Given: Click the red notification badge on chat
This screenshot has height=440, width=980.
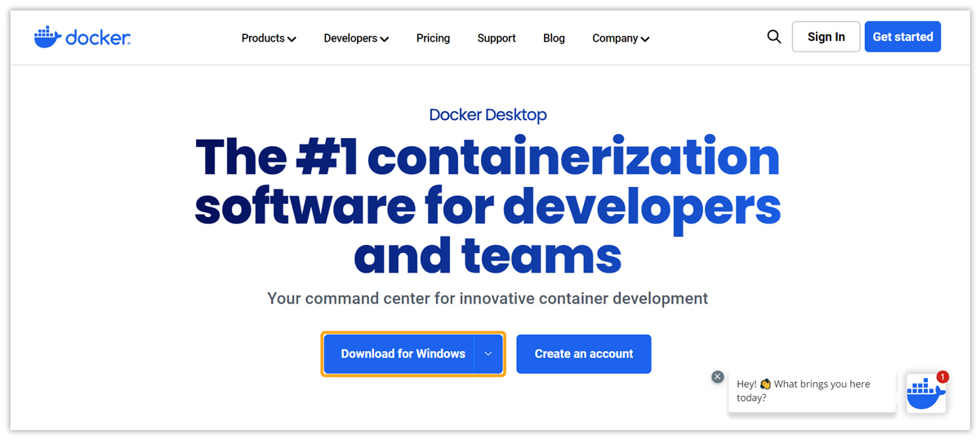Looking at the screenshot, I should [942, 377].
